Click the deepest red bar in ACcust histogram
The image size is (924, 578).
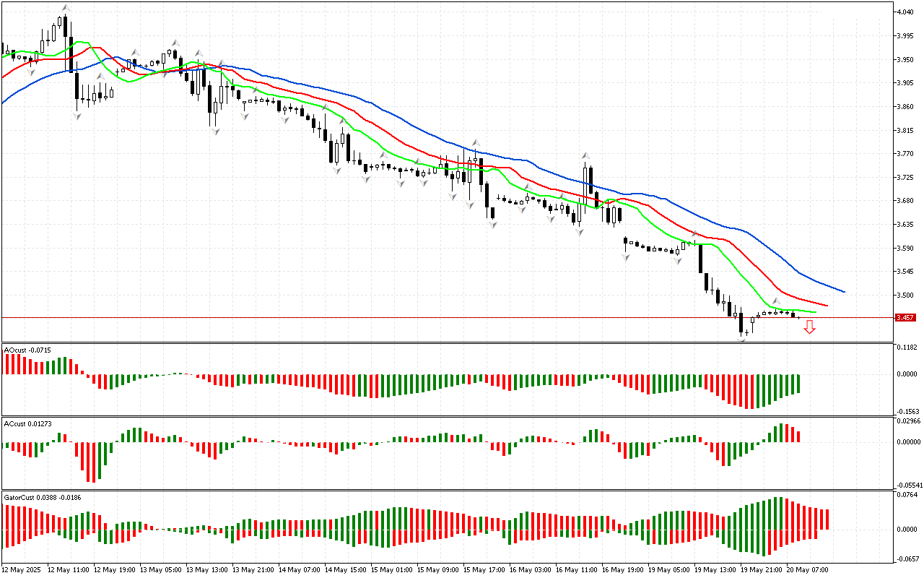91,462
